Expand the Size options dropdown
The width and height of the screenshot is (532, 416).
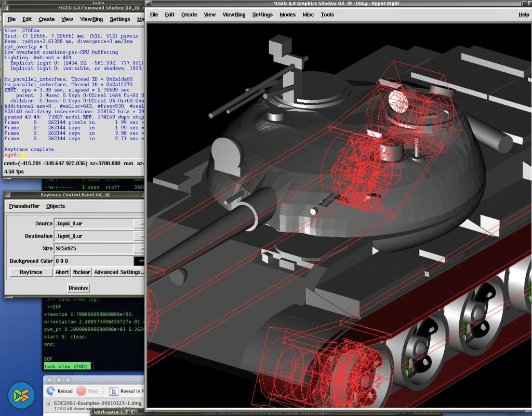tap(139, 248)
